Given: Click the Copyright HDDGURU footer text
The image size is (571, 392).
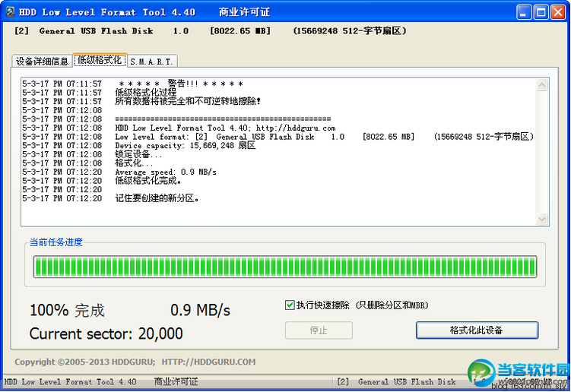Looking at the screenshot, I should [135, 362].
